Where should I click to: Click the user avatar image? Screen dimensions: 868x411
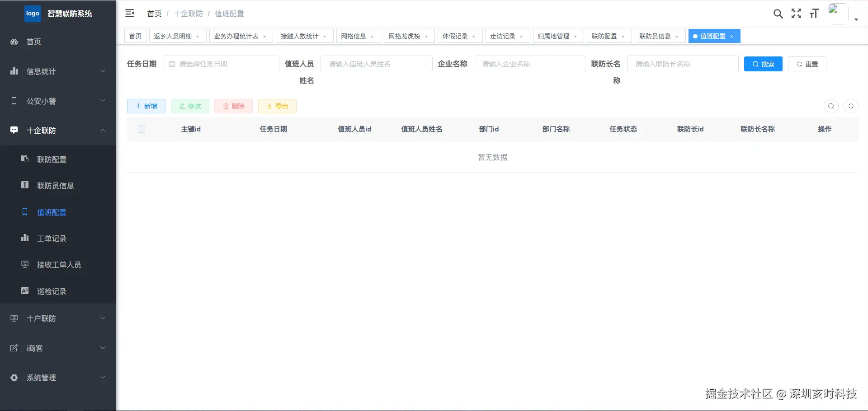837,14
